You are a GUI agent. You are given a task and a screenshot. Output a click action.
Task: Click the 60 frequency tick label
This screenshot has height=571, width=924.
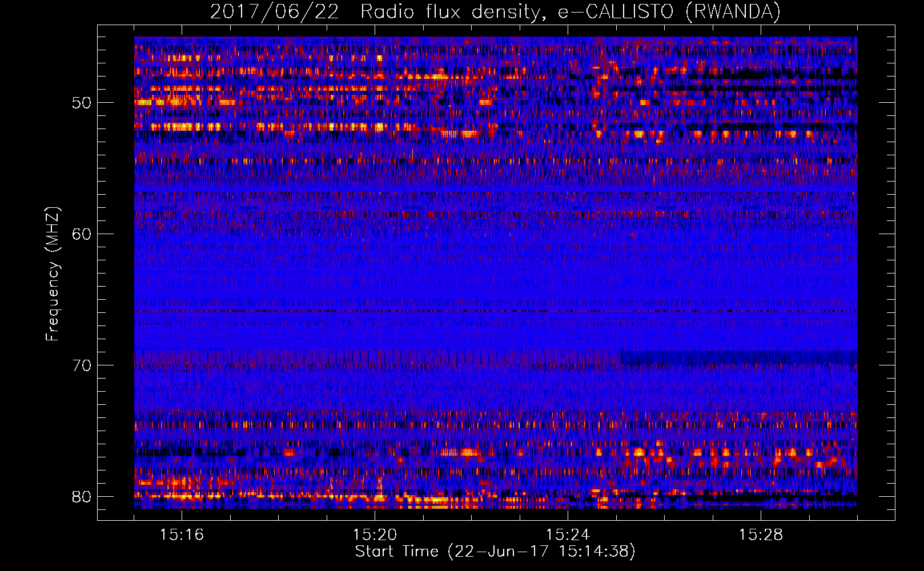click(x=82, y=234)
